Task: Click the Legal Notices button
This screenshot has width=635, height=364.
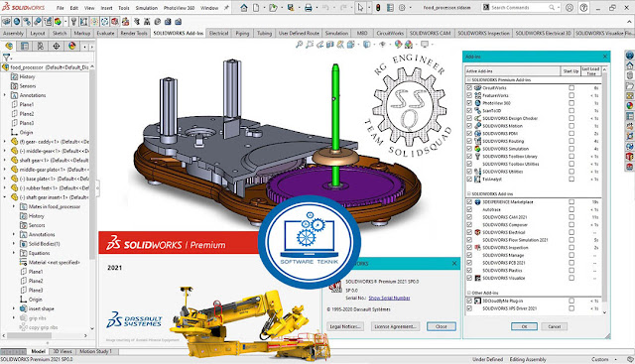Action: coord(345,326)
